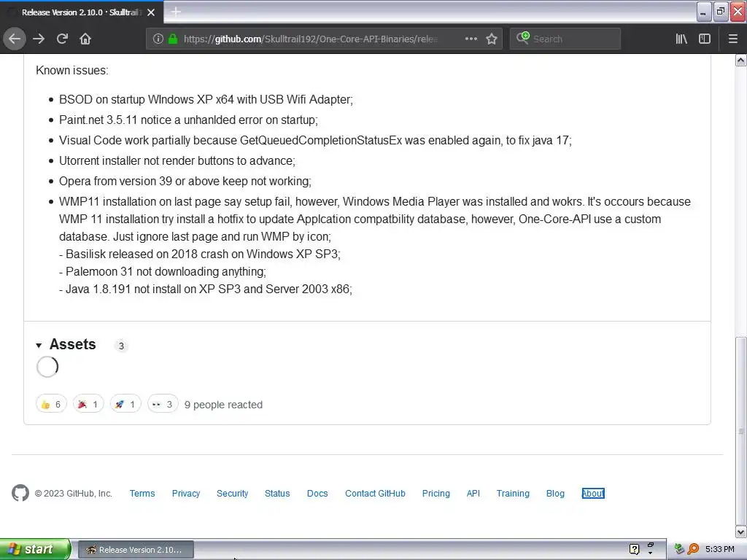Click the scrollbar down arrow
747x560 pixels.
point(741,532)
